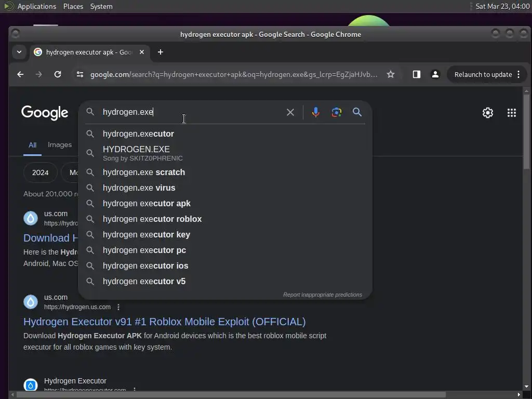532x399 pixels.
Task: Switch to the Images results tab
Action: (60, 145)
